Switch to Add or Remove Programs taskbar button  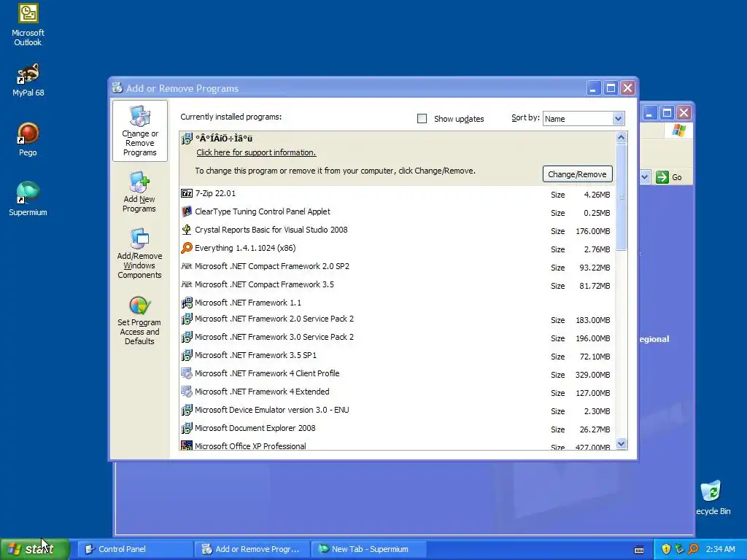pos(252,549)
